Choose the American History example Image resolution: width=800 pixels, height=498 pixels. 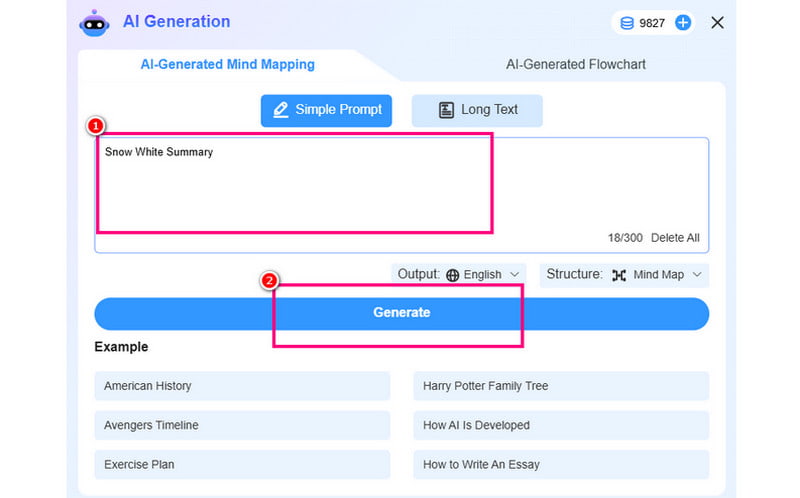[x=242, y=386]
